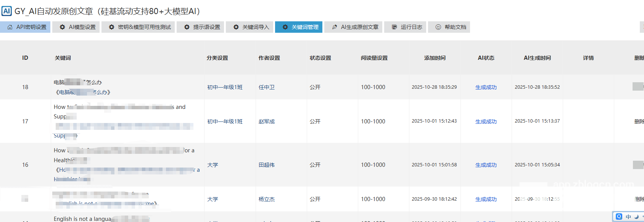Screen dimensions: 644x222
Task: Click 生成成功 status for ID 16
Action: [486, 165]
